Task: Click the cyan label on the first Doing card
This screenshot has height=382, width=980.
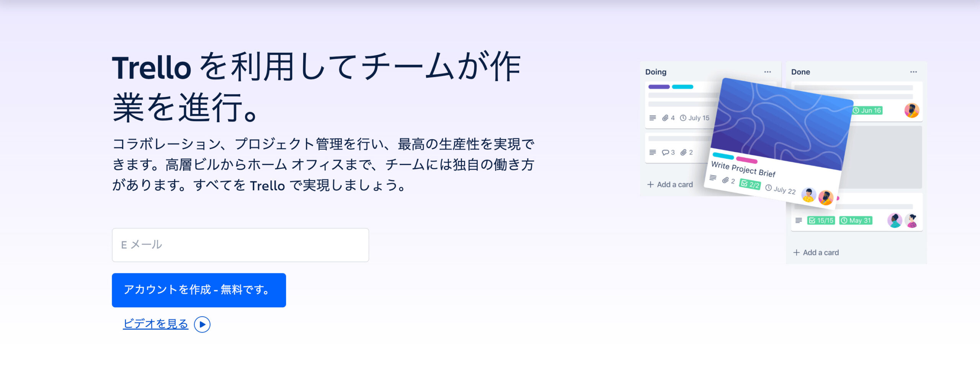Action: pos(683,87)
